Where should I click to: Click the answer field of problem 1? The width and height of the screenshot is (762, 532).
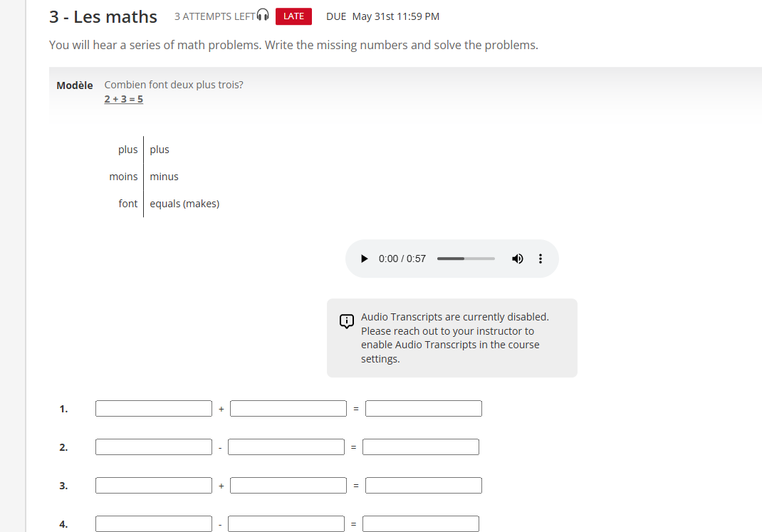pyautogui.click(x=423, y=409)
